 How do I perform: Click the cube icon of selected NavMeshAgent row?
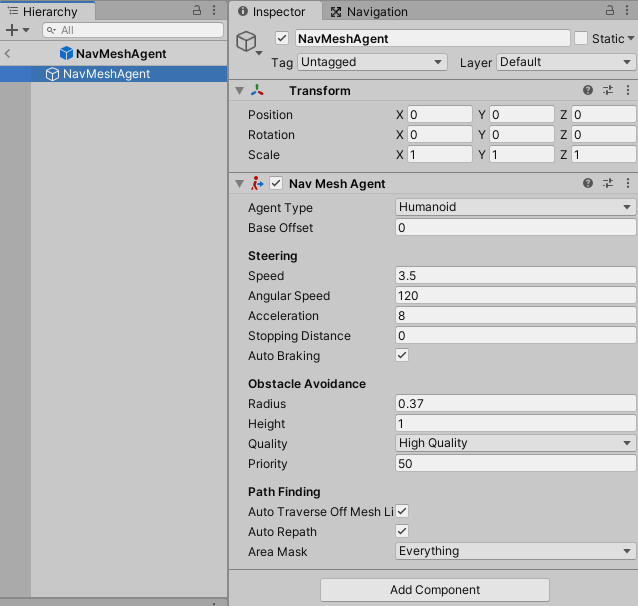pos(52,74)
